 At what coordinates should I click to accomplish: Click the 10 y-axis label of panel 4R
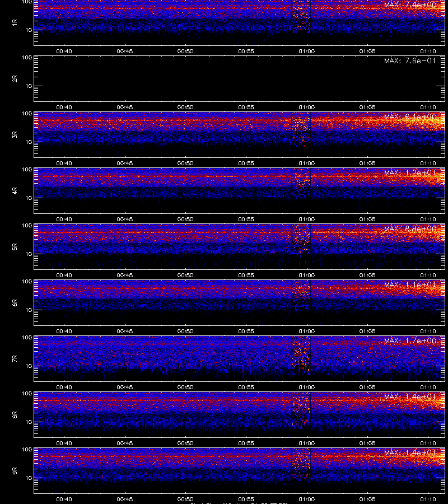(29, 198)
